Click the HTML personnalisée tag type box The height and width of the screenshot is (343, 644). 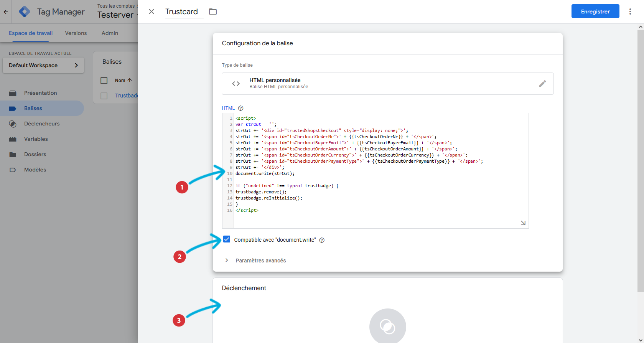pyautogui.click(x=387, y=84)
